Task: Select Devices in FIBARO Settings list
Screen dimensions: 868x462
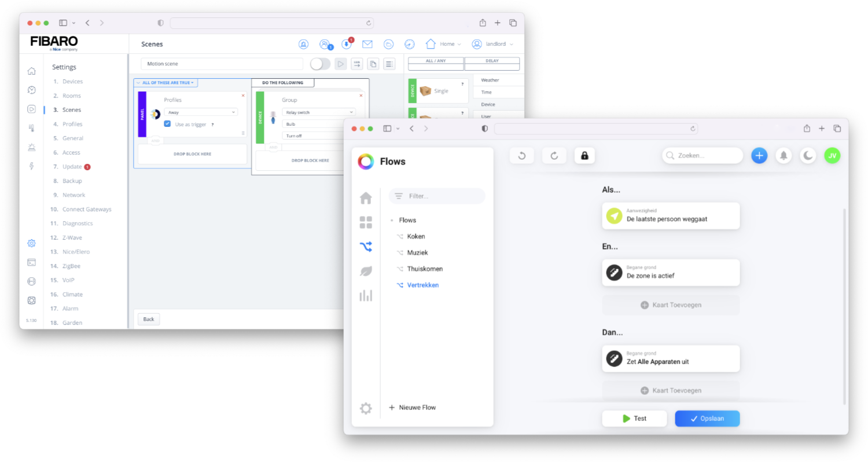Action: (72, 82)
